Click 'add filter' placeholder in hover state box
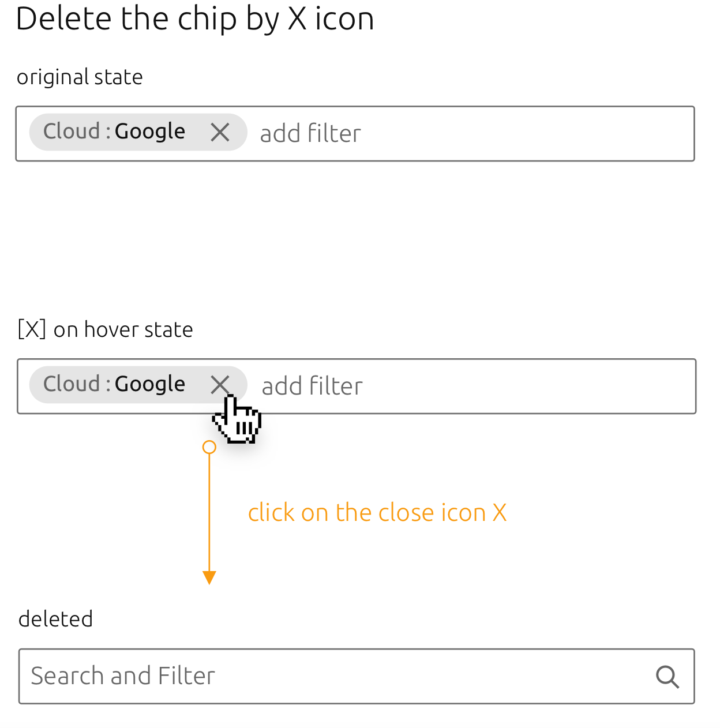Viewport: 720px width, 728px height. (x=312, y=386)
